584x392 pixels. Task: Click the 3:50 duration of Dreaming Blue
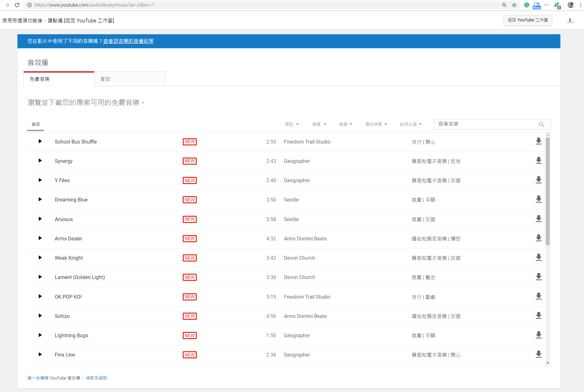271,200
